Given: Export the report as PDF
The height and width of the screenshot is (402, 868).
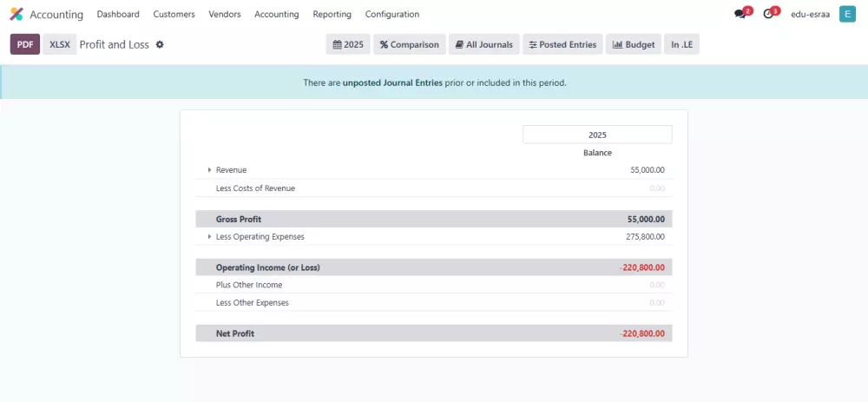Looking at the screenshot, I should tap(25, 44).
